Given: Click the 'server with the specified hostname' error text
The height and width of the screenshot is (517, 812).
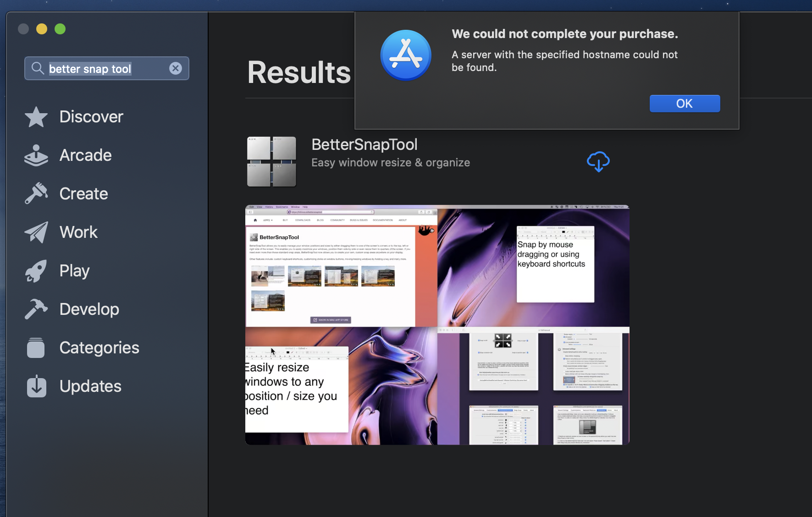Looking at the screenshot, I should [565, 61].
